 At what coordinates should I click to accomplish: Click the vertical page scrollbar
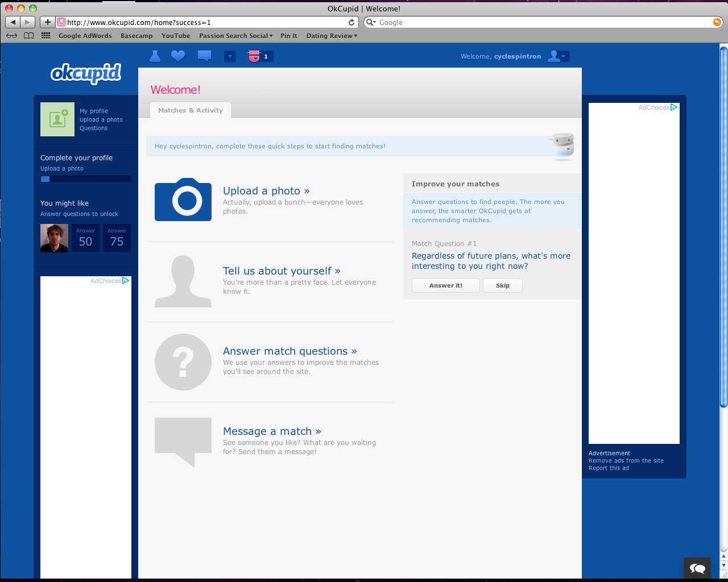pyautogui.click(x=723, y=227)
